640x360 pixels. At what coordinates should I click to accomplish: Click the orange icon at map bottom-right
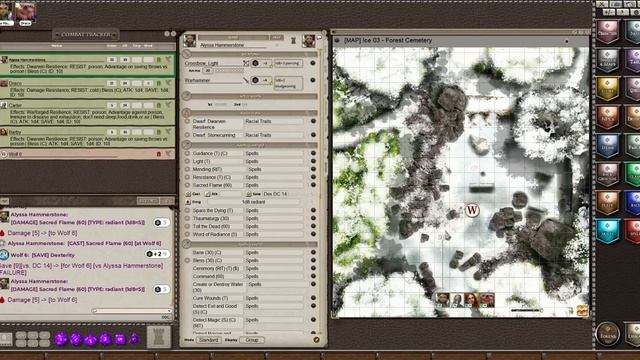pyautogui.click(x=582, y=310)
